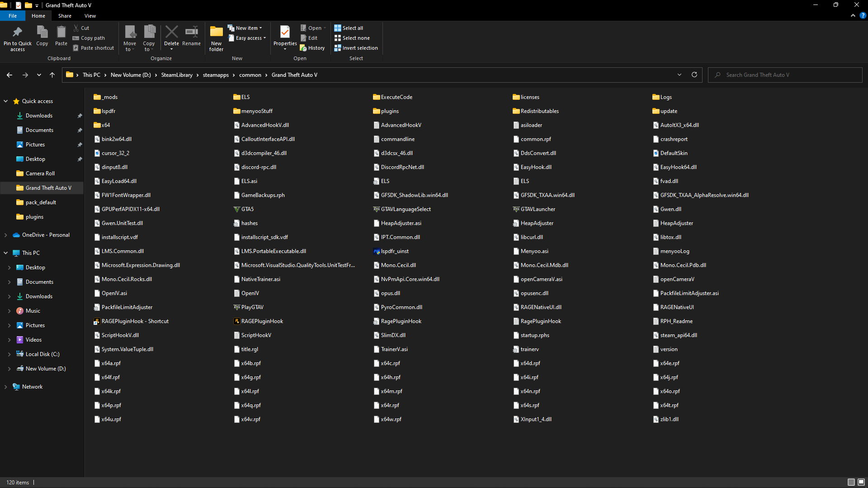Collapse the Quick access tree
868x488 pixels.
[x=6, y=101]
